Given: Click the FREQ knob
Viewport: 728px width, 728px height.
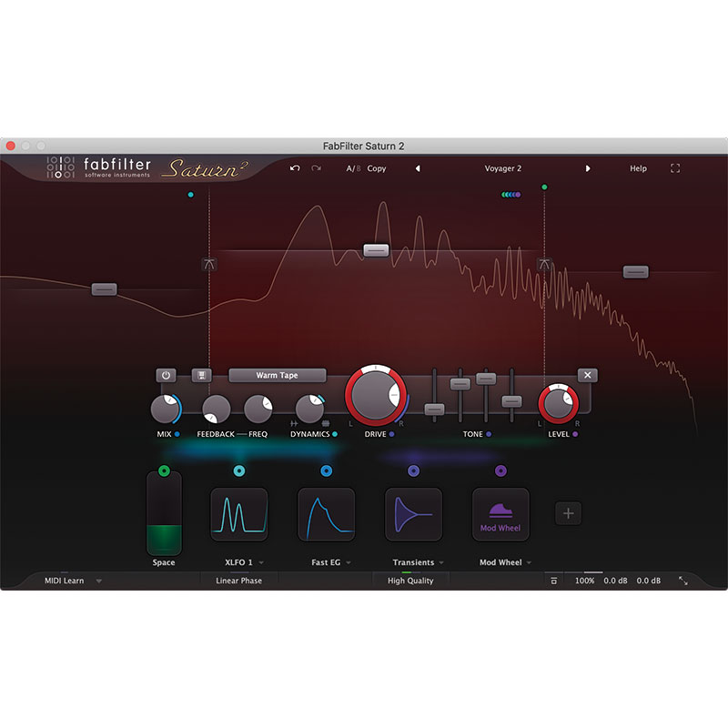Looking at the screenshot, I should coord(258,409).
